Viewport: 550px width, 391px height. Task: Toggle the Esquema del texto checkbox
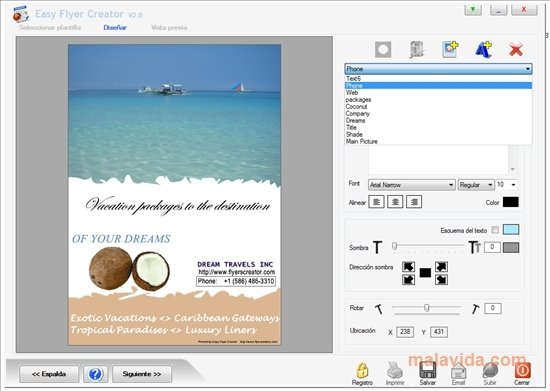click(495, 230)
